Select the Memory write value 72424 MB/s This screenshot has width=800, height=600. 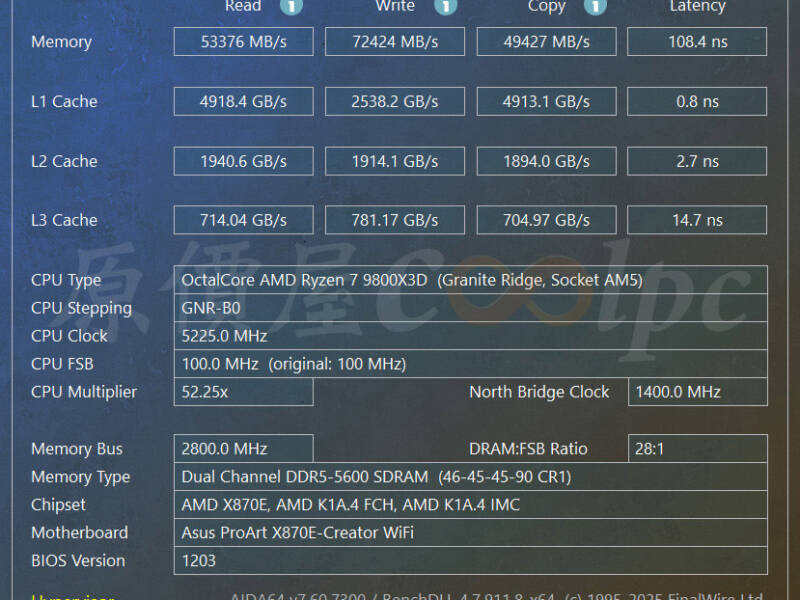tap(395, 41)
